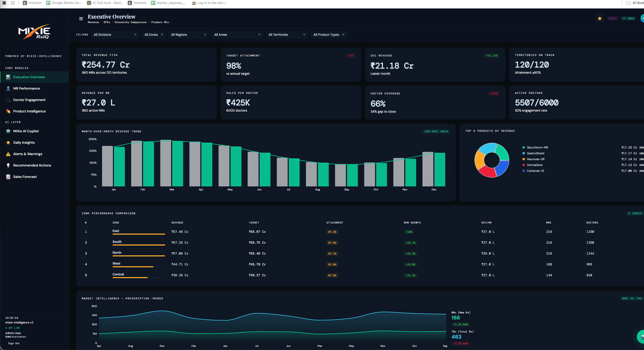Open Sales Forecast chart icon

click(x=8, y=177)
